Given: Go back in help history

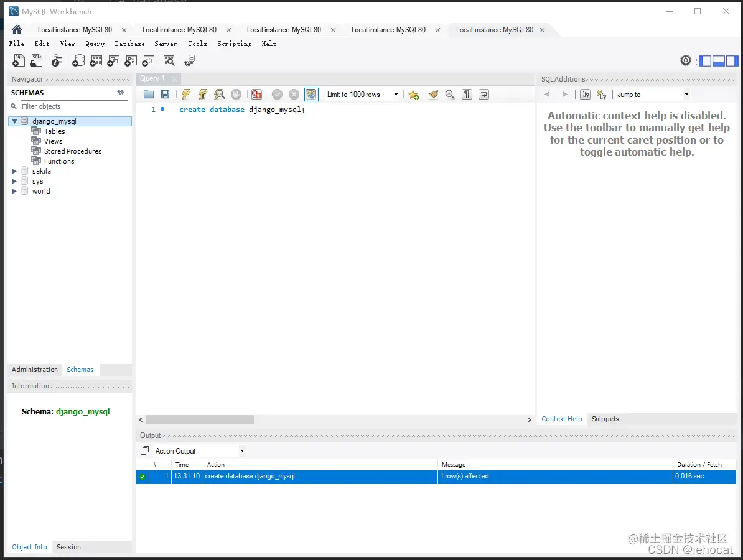Looking at the screenshot, I should [548, 95].
